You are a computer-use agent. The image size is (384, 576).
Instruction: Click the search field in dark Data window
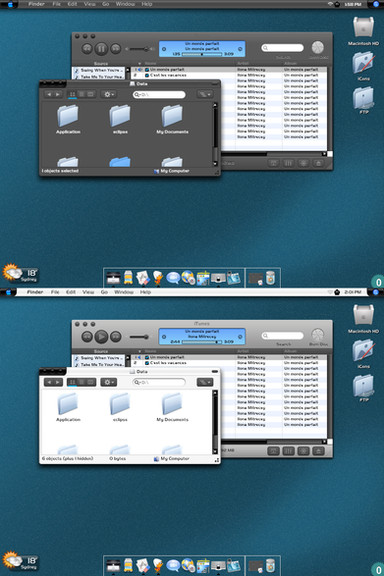click(159, 94)
